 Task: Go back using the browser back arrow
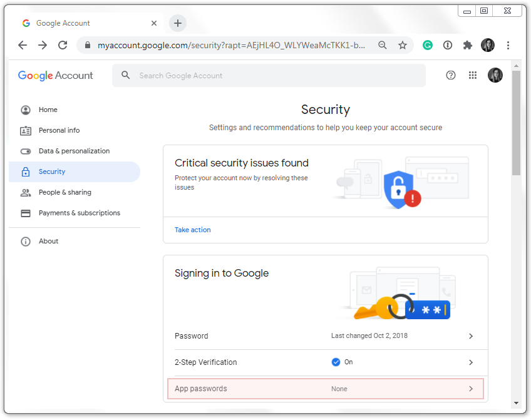point(23,45)
